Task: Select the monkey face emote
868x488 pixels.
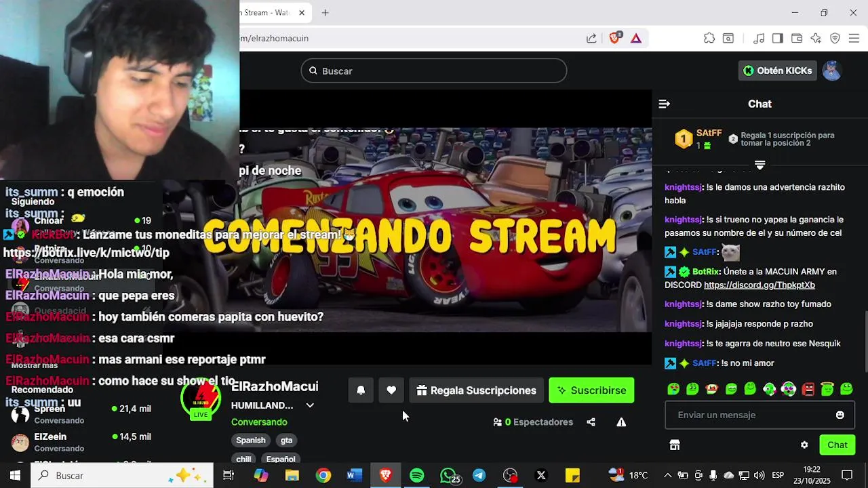Action: [x=711, y=389]
